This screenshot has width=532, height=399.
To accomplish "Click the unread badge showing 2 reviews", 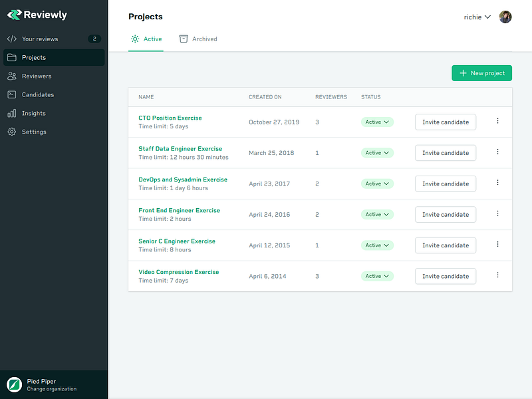I will (x=94, y=39).
